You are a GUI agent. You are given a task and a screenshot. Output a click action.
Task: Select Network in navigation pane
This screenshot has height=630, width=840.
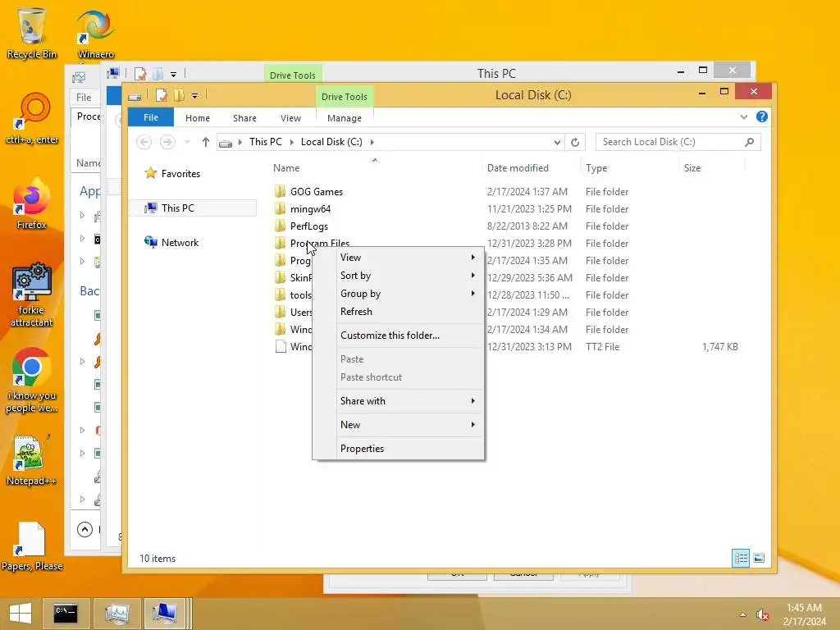171,242
